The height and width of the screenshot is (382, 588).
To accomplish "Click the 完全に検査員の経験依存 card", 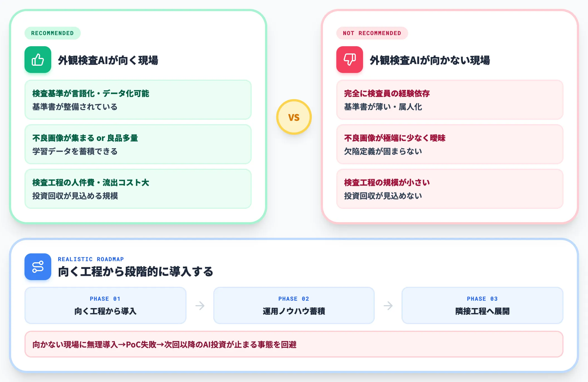I will pos(450,100).
